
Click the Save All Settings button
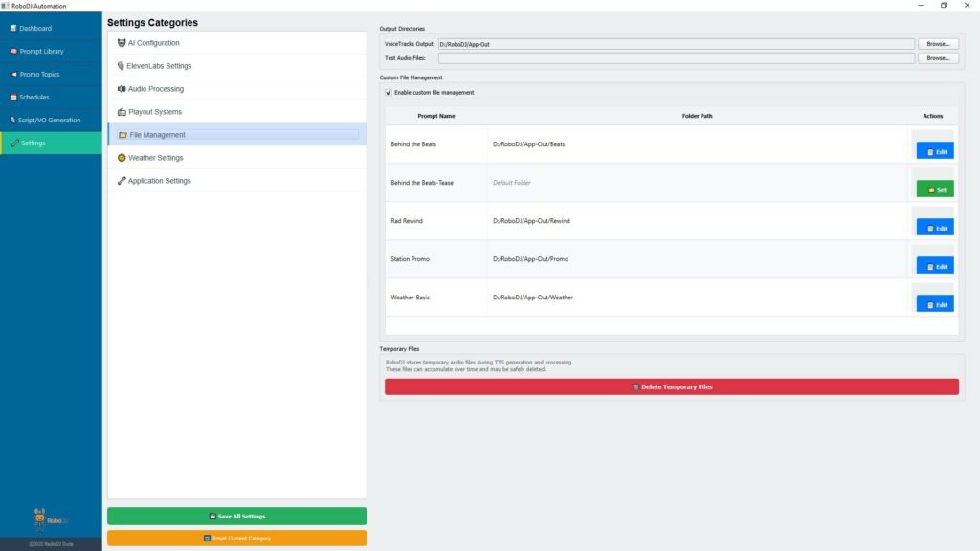[236, 516]
